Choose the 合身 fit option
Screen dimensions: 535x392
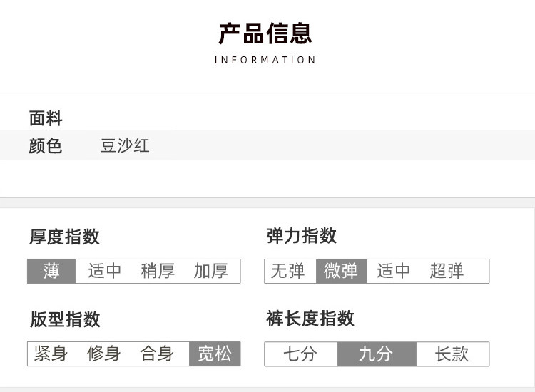pyautogui.click(x=157, y=354)
